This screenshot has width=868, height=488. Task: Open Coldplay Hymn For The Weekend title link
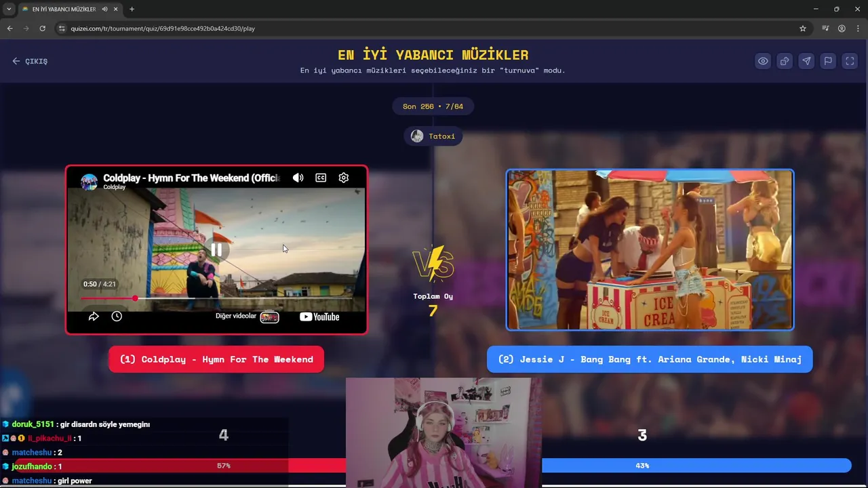(x=191, y=178)
